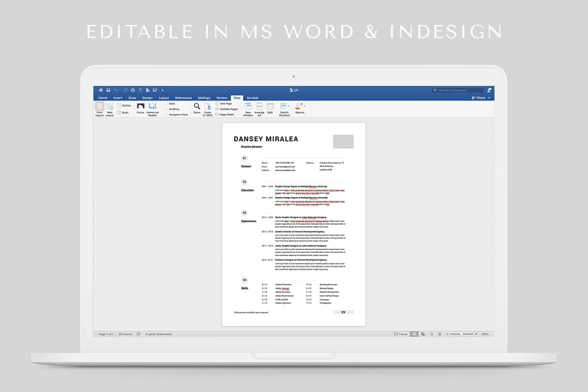Enable Focus mode from ribbon

[140, 108]
